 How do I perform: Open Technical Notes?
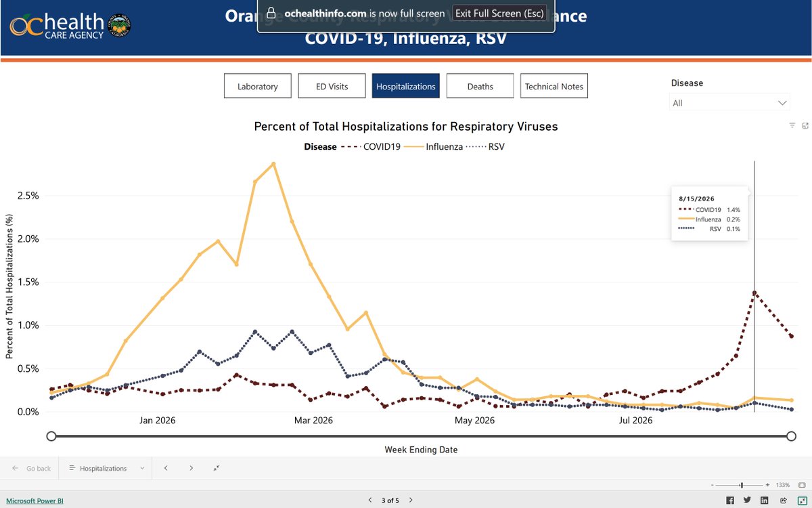(554, 86)
